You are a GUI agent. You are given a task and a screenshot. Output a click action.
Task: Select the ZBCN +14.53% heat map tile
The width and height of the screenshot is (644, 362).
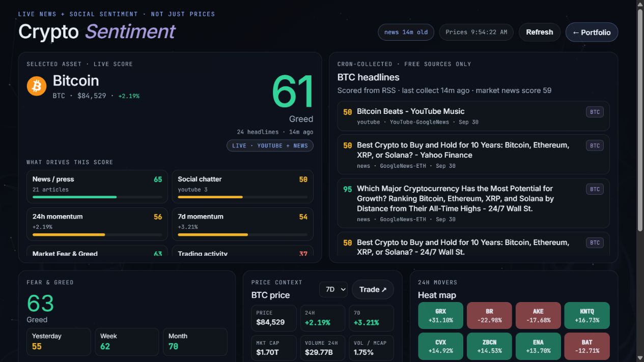489,346
